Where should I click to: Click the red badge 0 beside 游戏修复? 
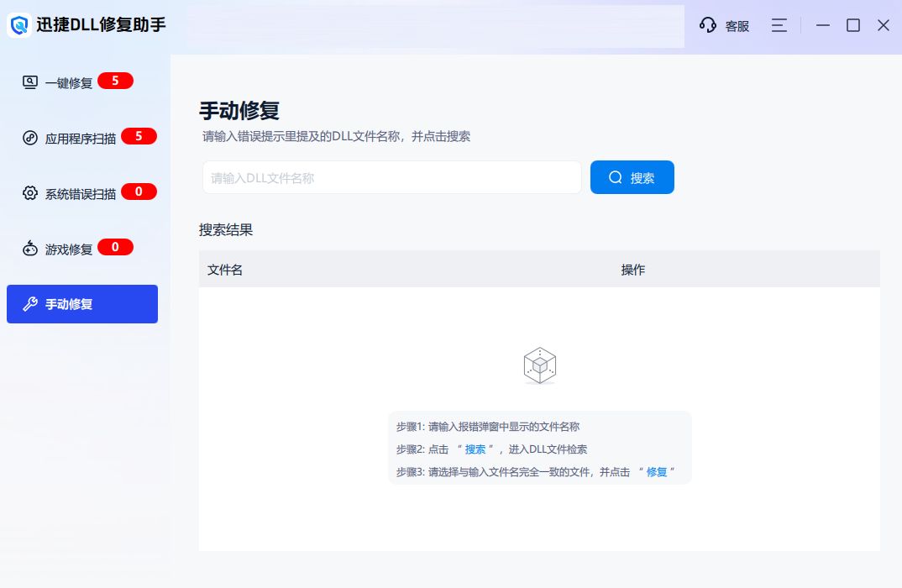(116, 247)
